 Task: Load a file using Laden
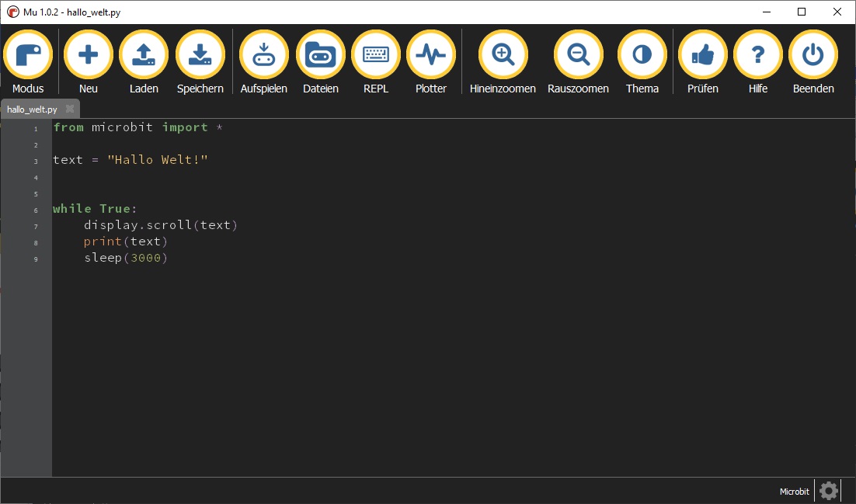[x=144, y=62]
